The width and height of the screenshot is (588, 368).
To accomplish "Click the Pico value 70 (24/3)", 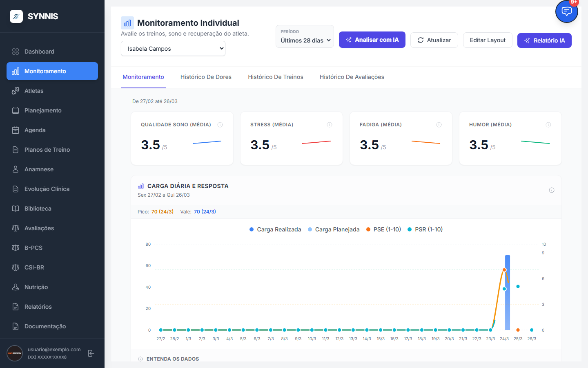I will pos(163,211).
